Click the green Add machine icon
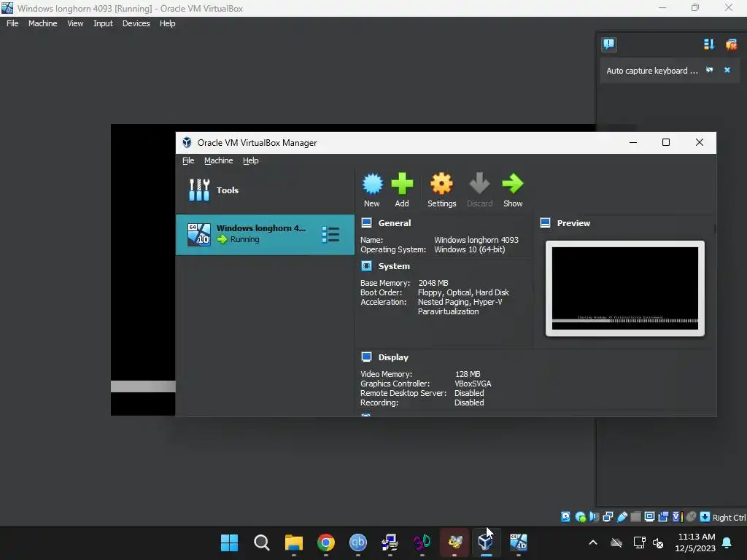Image resolution: width=747 pixels, height=560 pixels. point(402,190)
